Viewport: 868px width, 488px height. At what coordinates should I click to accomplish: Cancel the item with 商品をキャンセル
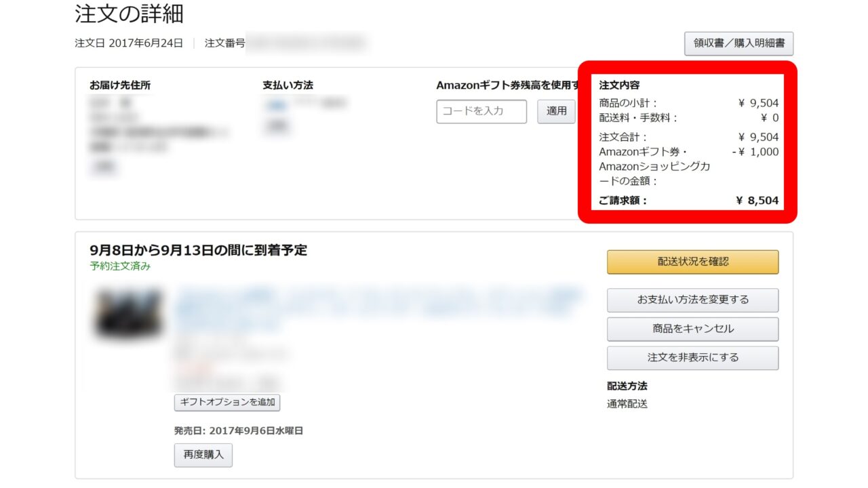692,329
